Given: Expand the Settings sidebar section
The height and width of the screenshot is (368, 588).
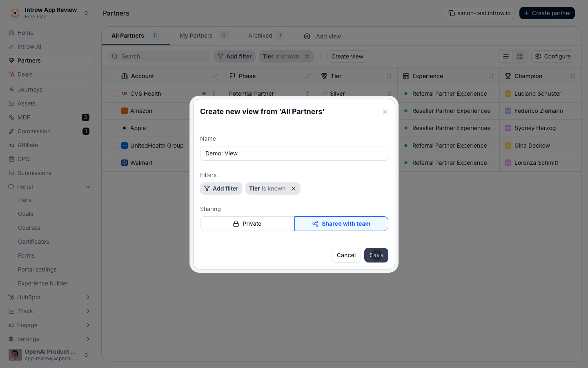Looking at the screenshot, I should pos(88,339).
